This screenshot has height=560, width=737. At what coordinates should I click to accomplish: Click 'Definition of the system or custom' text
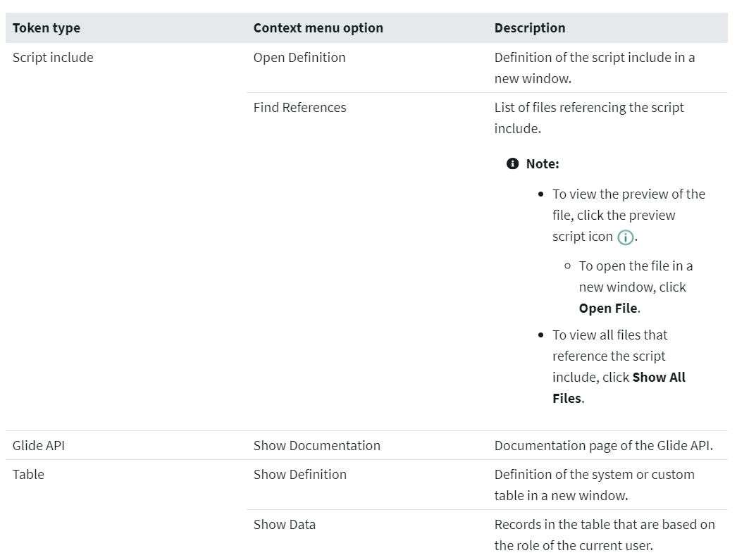pos(595,485)
